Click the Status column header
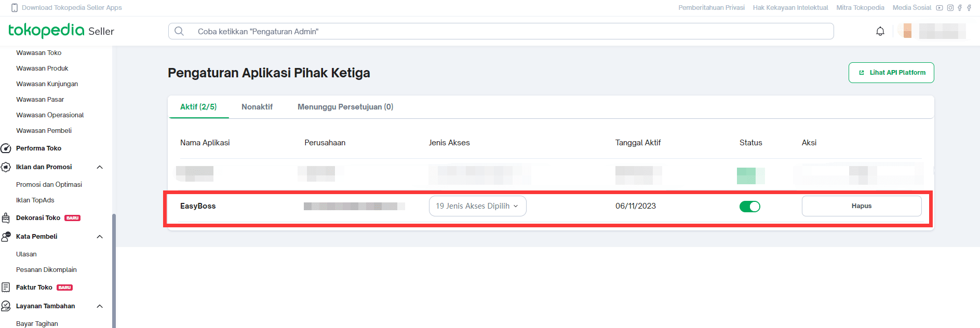 coord(751,143)
